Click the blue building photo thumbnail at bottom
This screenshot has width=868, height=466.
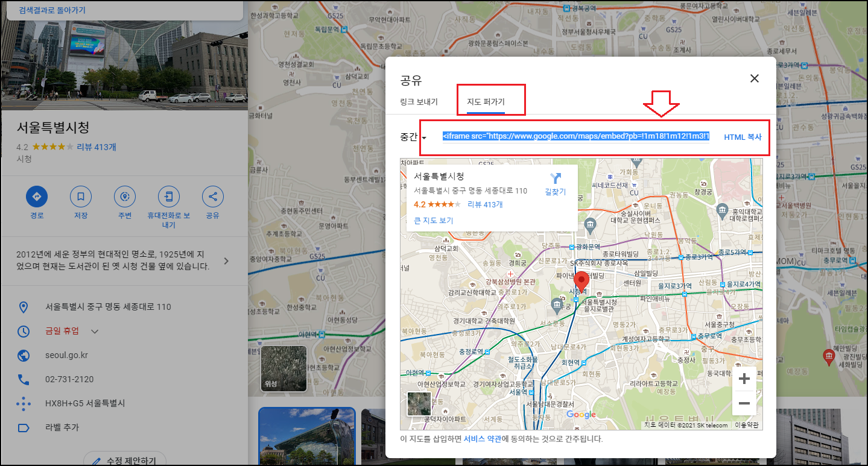coord(307,436)
